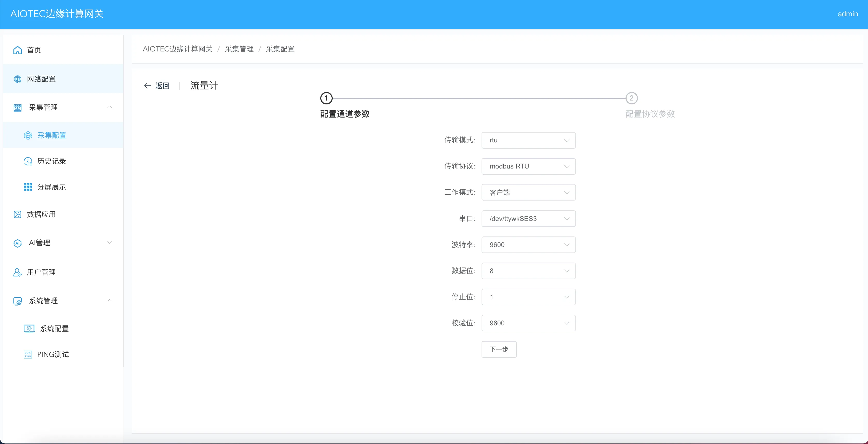Open the 串口 dropdown with /dev/ttywkSES3
This screenshot has width=868, height=444.
point(528,219)
